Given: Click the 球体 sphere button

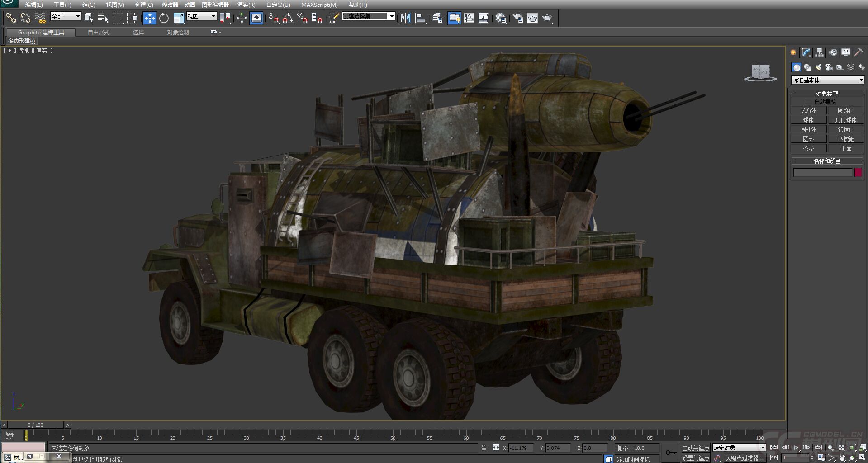Looking at the screenshot, I should (808, 120).
